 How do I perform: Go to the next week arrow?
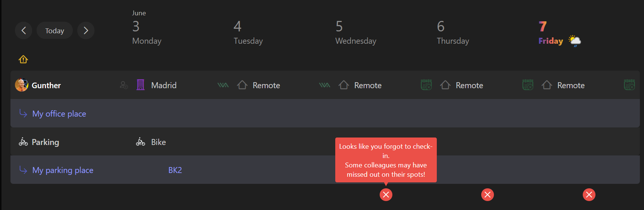coord(86,31)
